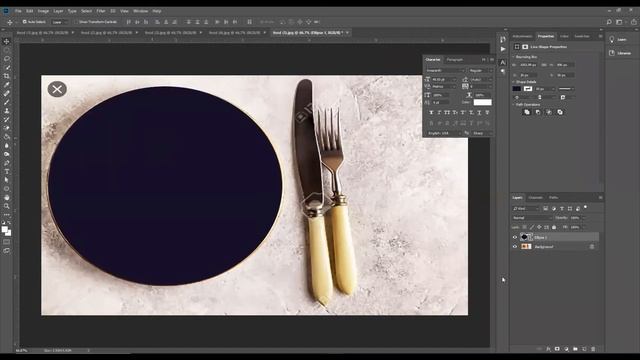640x360 pixels.
Task: Switch to the Paths tab
Action: 553,198
